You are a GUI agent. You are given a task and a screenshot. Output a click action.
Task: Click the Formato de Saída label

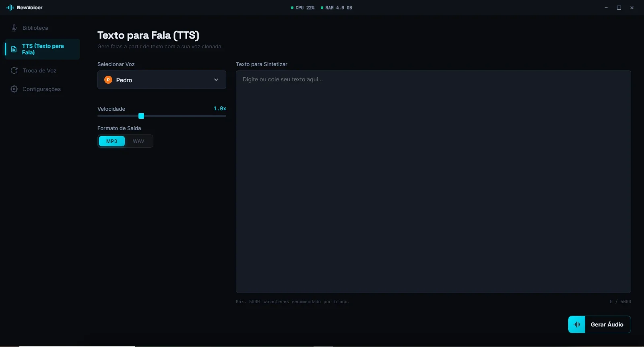click(119, 128)
